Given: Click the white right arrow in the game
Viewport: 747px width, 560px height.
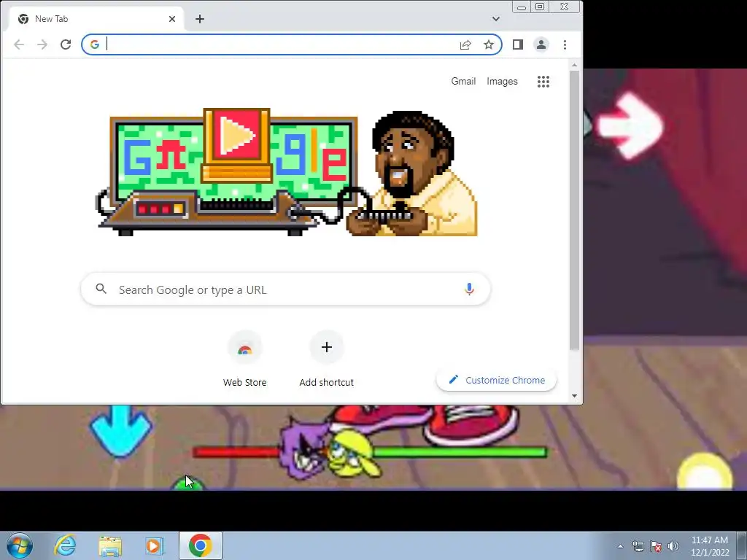Looking at the screenshot, I should pos(630,126).
